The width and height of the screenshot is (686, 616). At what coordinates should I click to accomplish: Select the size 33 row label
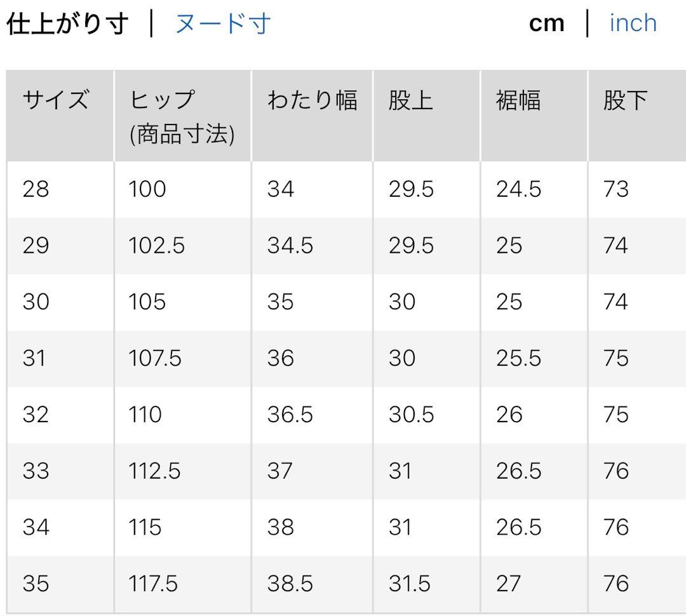[x=36, y=471]
